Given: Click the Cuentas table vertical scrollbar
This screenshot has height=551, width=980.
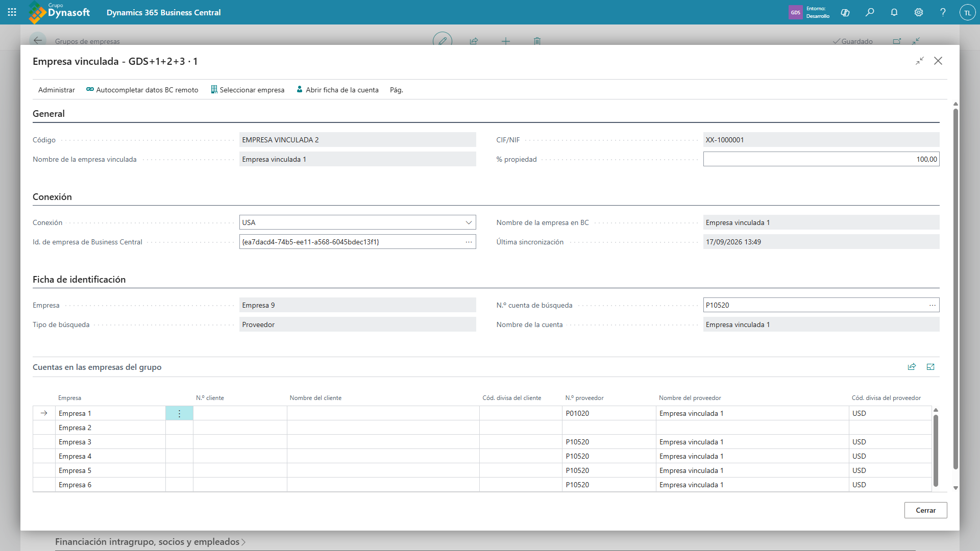Looking at the screenshot, I should (936, 450).
